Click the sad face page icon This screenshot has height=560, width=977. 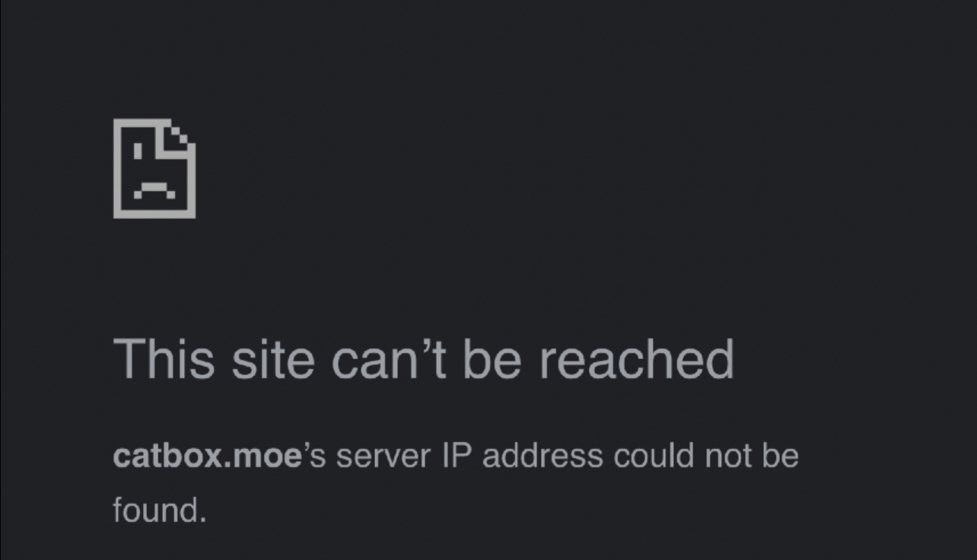[154, 168]
